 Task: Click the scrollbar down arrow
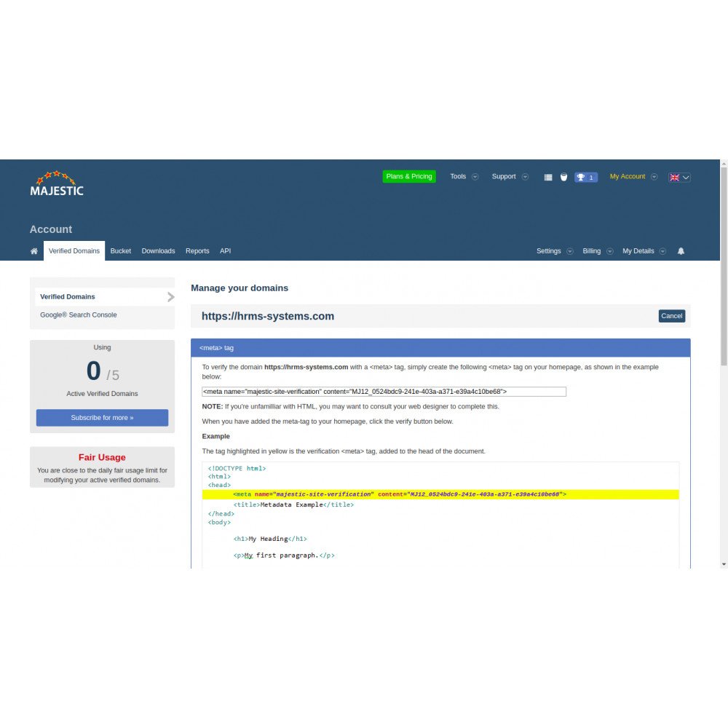click(724, 565)
